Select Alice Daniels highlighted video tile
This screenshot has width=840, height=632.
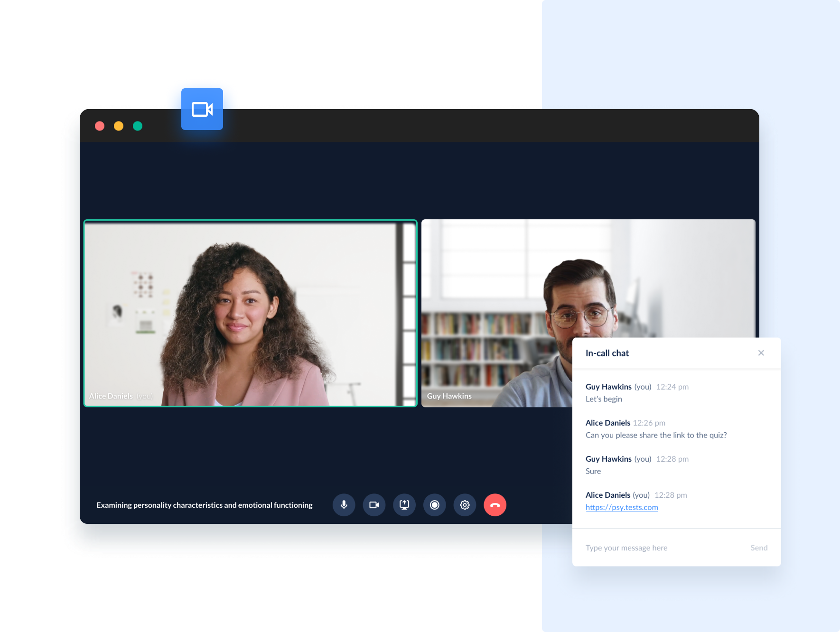250,313
